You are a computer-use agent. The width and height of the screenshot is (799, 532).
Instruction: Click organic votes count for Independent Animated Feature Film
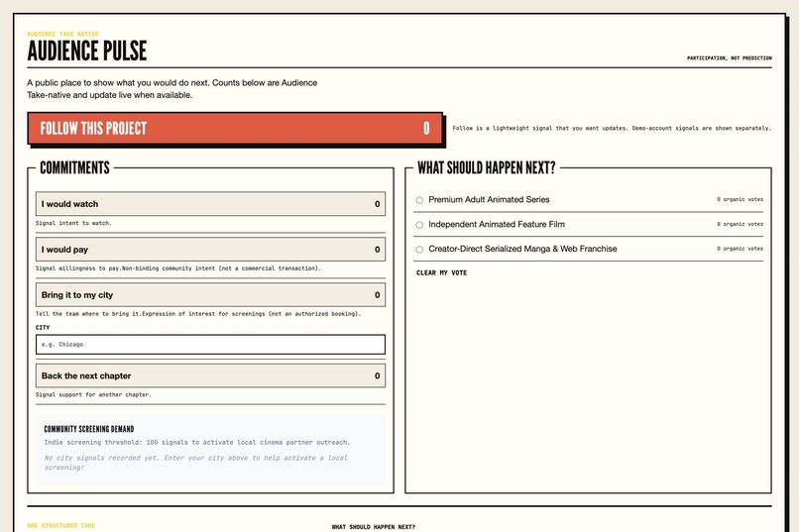click(x=740, y=224)
